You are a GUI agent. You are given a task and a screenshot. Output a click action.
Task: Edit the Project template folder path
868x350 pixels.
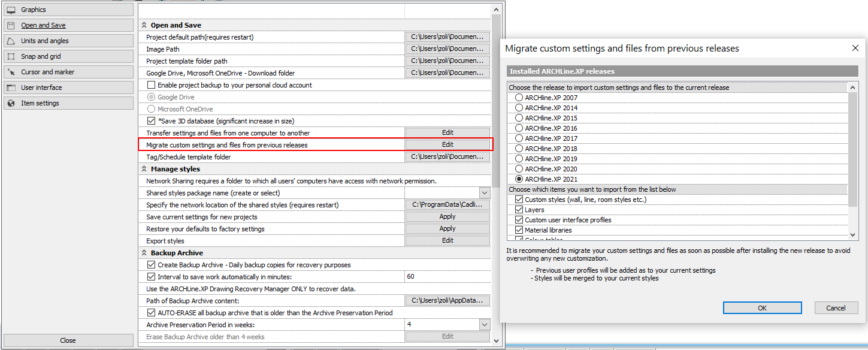coord(447,61)
